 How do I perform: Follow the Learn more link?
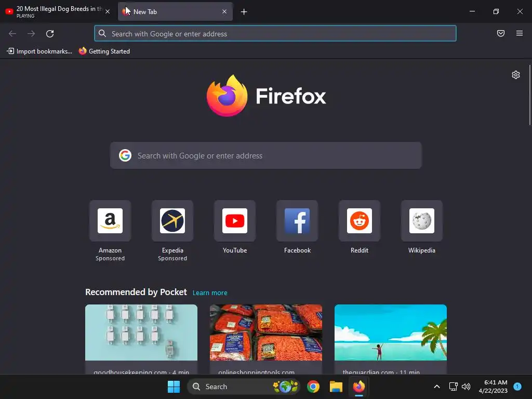(210, 293)
